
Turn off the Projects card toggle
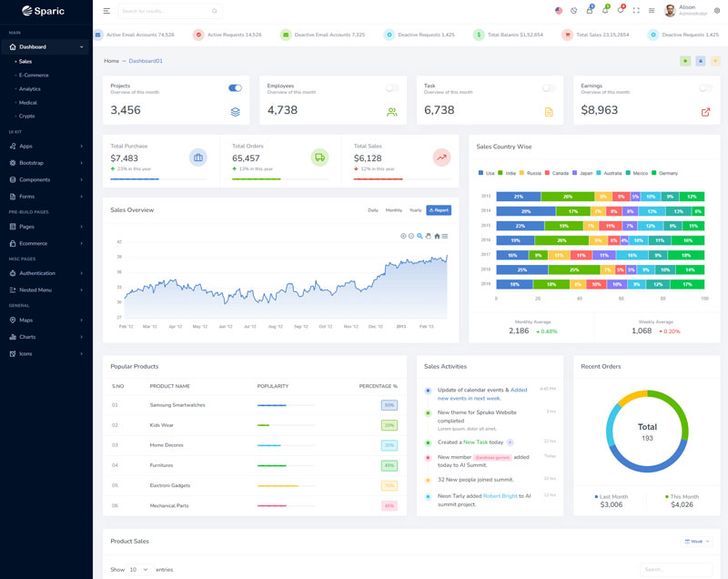tap(235, 88)
